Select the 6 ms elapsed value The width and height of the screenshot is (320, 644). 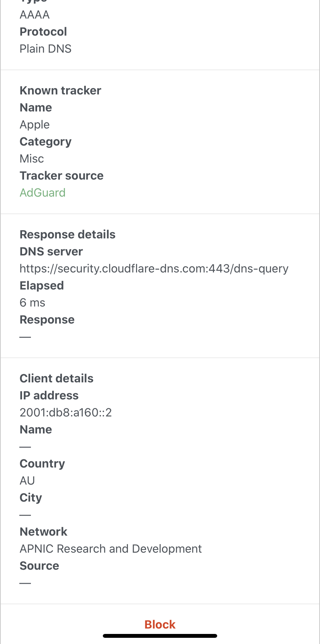coord(32,302)
